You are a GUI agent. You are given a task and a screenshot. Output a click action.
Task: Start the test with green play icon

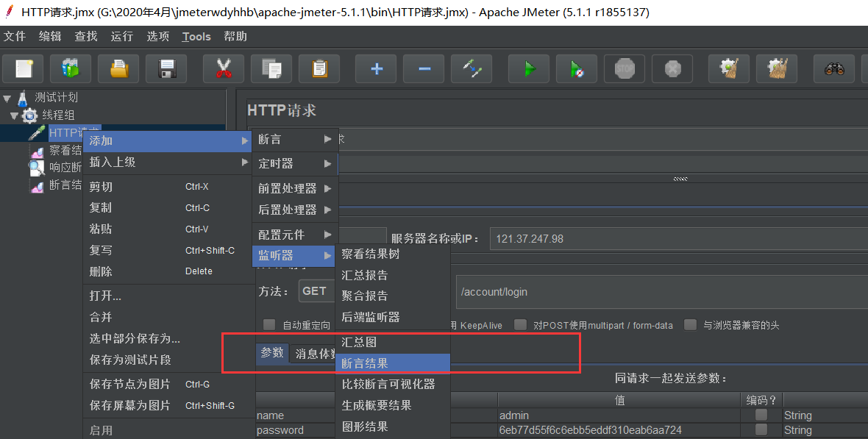coord(529,68)
